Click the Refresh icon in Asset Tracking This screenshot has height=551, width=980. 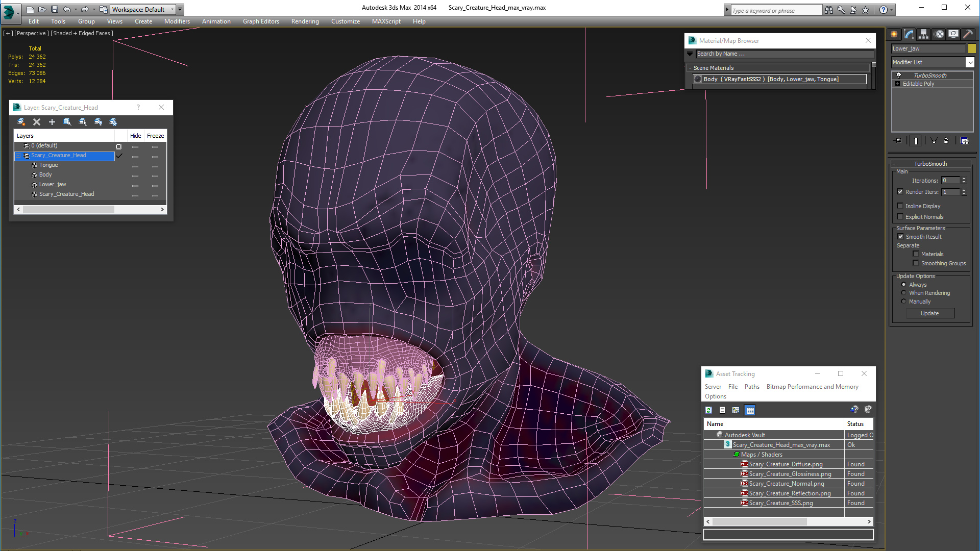pos(708,410)
